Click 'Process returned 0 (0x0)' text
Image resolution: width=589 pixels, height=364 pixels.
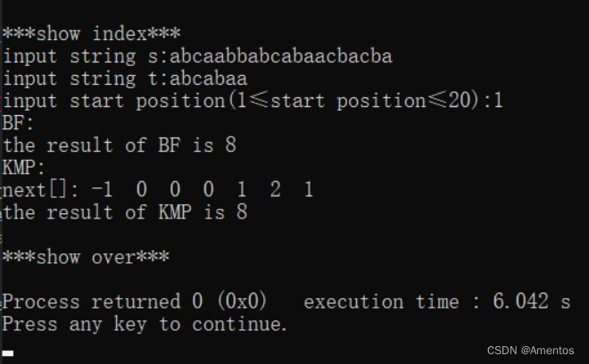(x=135, y=302)
